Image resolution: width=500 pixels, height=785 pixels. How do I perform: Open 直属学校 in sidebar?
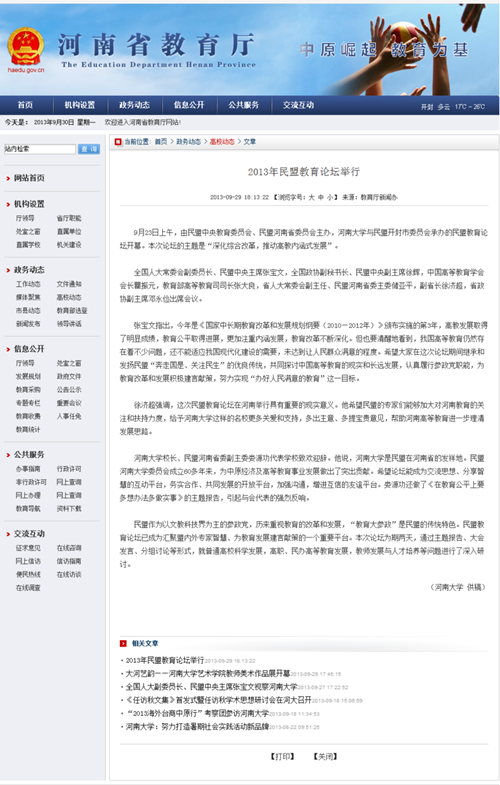pyautogui.click(x=28, y=245)
